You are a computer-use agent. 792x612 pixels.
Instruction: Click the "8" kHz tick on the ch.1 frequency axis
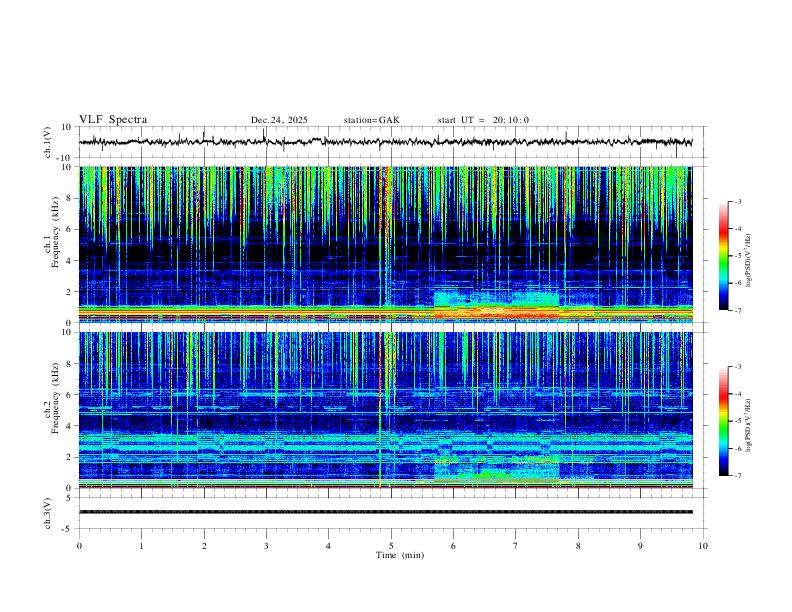tap(70, 198)
